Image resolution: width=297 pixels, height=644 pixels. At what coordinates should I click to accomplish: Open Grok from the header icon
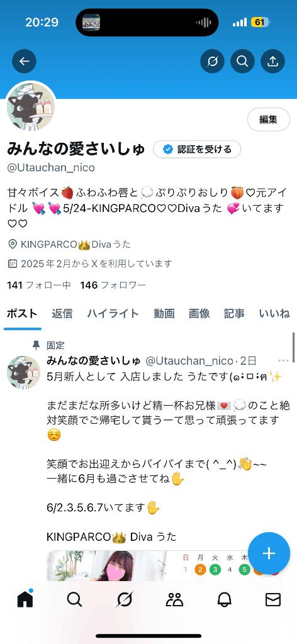coord(212,61)
